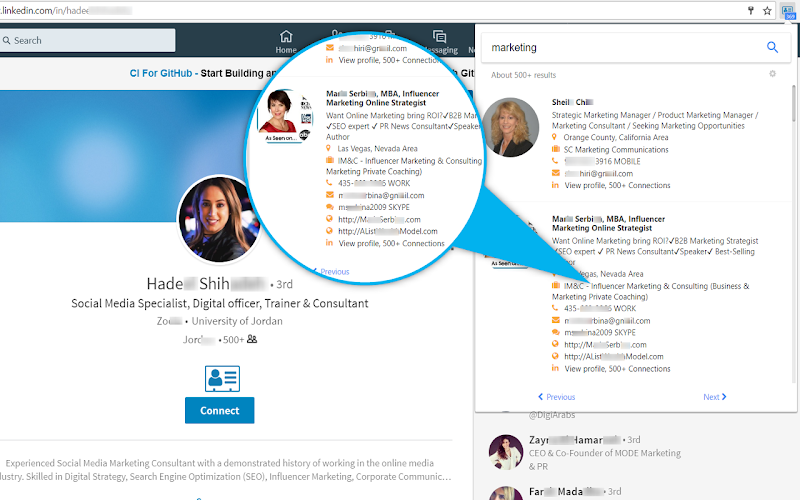The image size is (800, 500).
Task: Click the browser address bar URL
Action: tap(66, 11)
